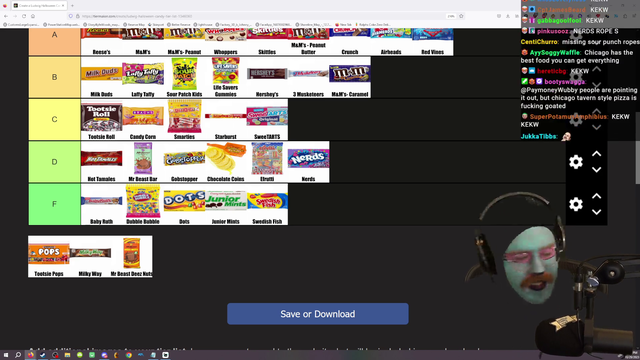Open the Windows Start menu

[x=6, y=355]
